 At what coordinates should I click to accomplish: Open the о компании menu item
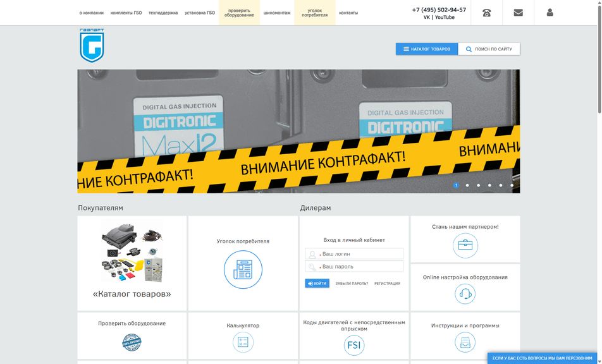click(91, 13)
